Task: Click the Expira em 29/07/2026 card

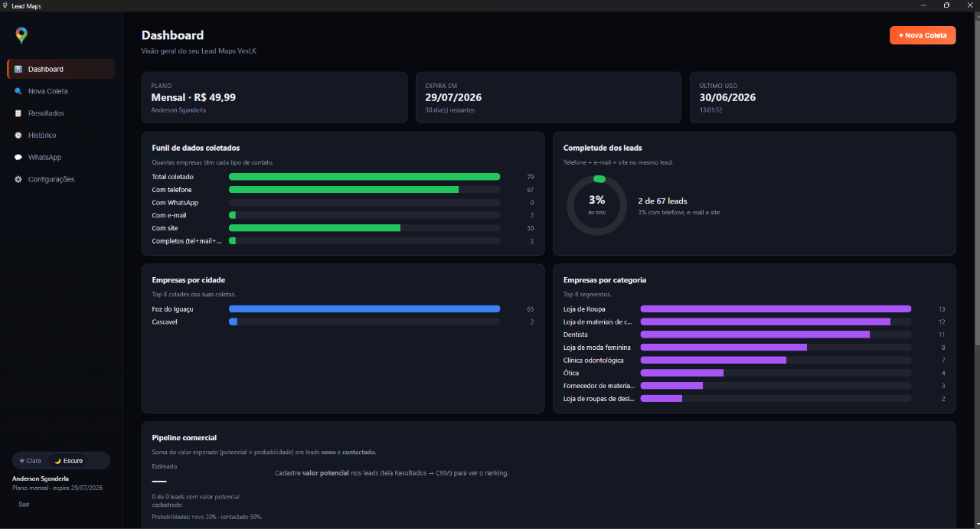Action: point(548,97)
